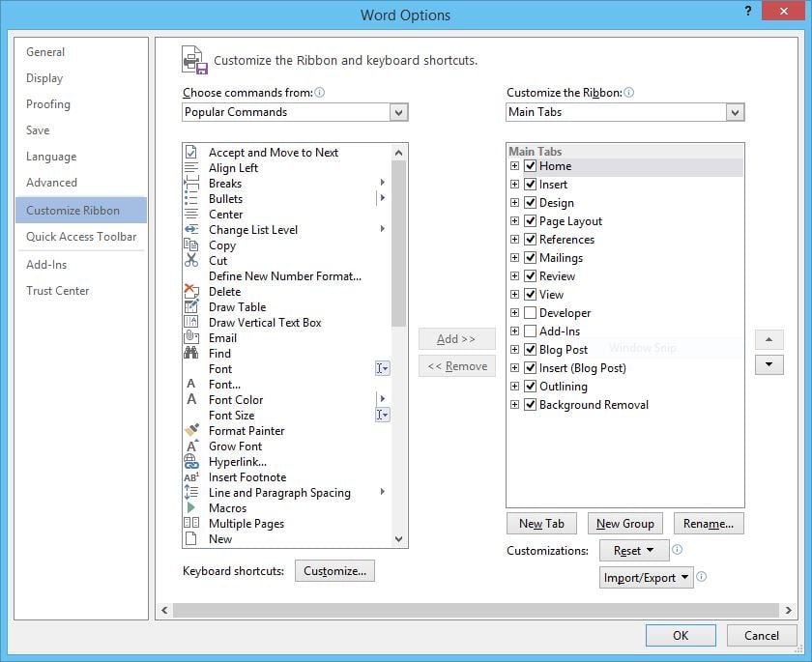
Task: Select the Macros command icon
Action: pos(196,508)
